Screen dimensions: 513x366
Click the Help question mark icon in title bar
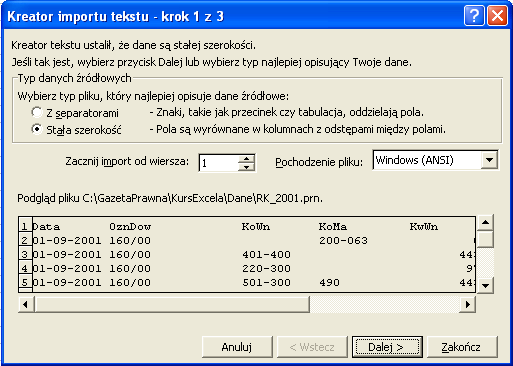pyautogui.click(x=474, y=16)
